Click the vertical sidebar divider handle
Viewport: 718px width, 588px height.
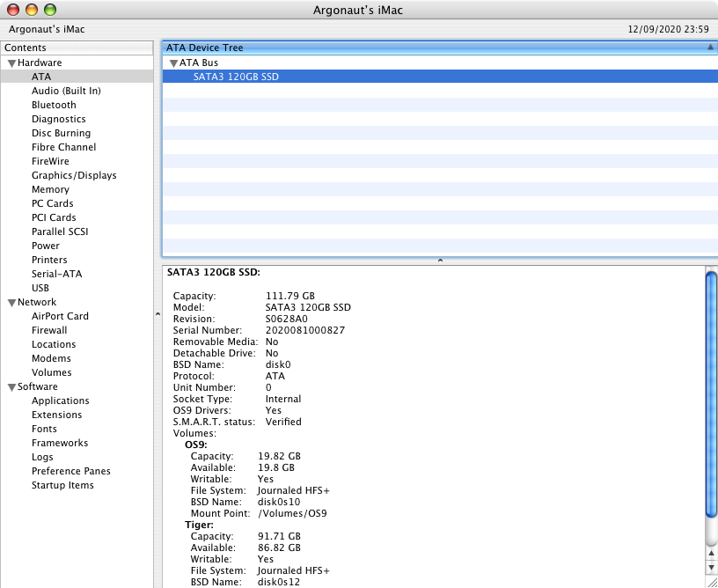tap(158, 314)
